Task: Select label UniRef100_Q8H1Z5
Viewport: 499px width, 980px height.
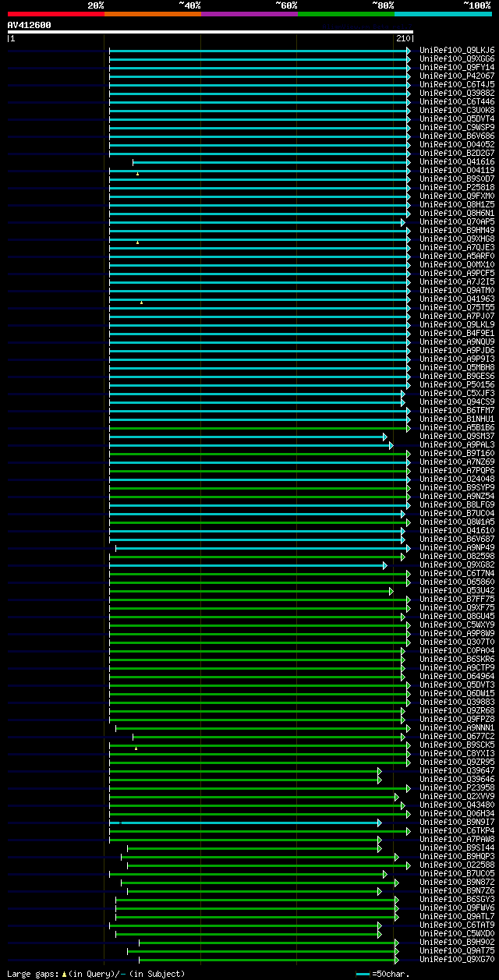Action: 457,204
